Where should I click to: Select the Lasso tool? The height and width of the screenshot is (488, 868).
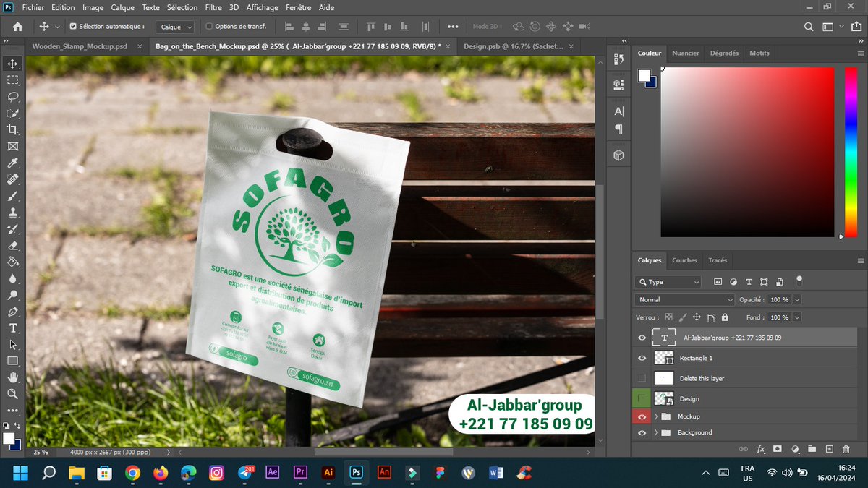coord(12,97)
